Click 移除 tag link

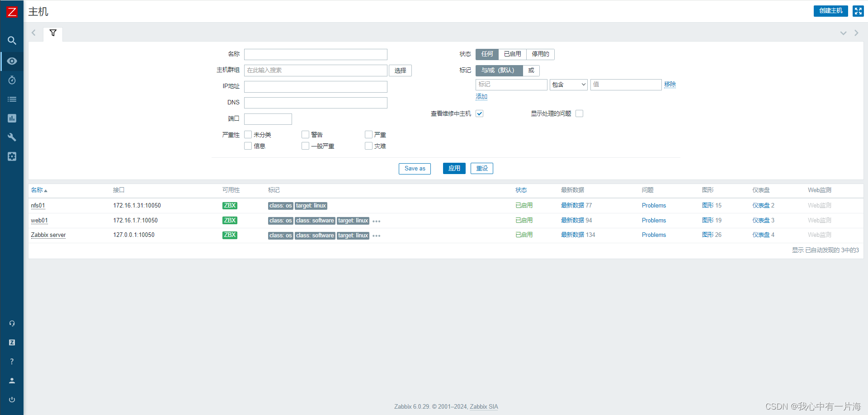click(x=670, y=85)
